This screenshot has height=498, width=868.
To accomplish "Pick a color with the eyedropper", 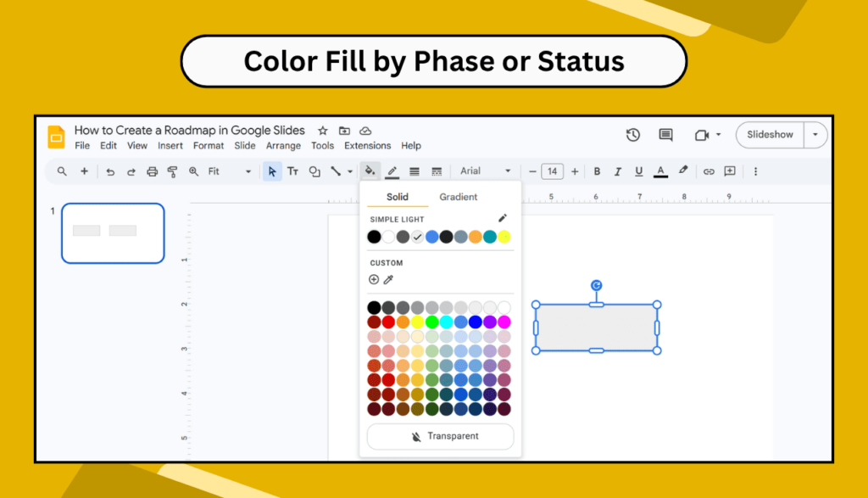I will (388, 280).
